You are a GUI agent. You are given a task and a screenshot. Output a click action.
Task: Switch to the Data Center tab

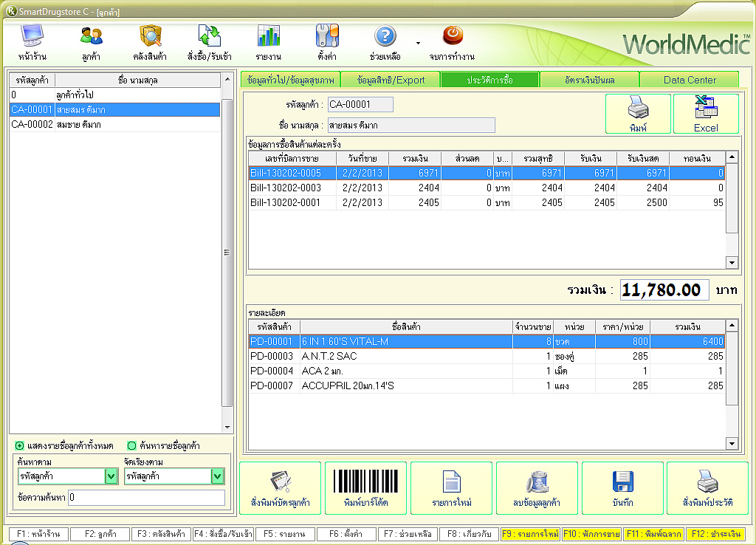tap(689, 80)
